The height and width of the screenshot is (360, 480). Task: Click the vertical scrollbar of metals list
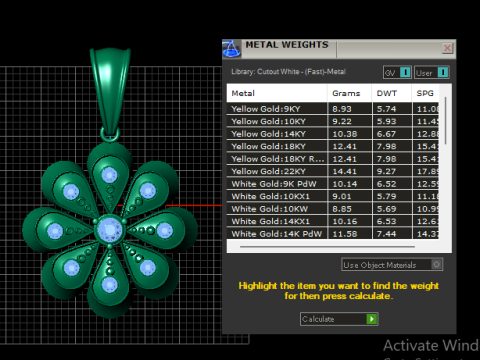click(445, 121)
